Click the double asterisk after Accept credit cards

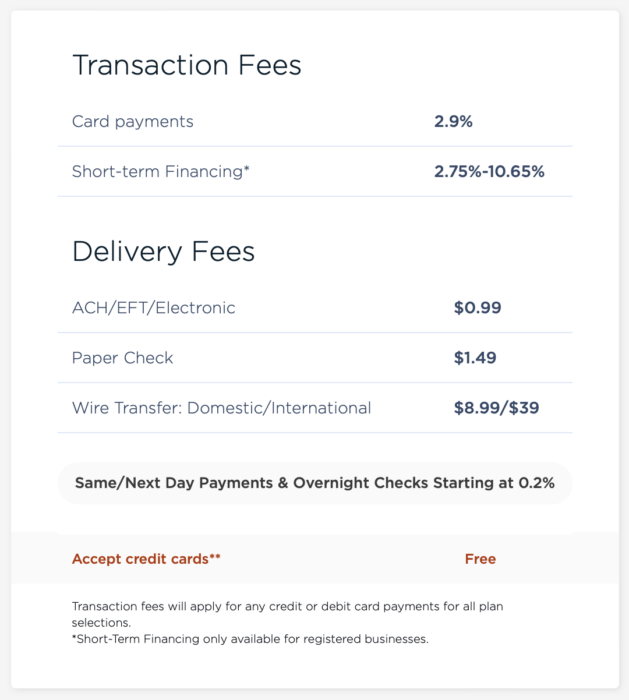pyautogui.click(x=215, y=556)
